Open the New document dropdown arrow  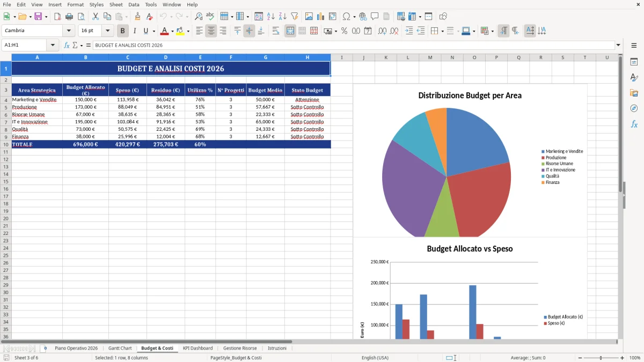[x=13, y=17]
